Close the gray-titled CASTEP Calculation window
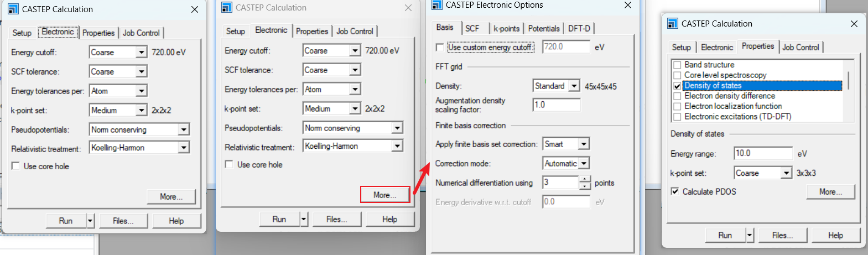This screenshot has width=868, height=255. pos(408,8)
